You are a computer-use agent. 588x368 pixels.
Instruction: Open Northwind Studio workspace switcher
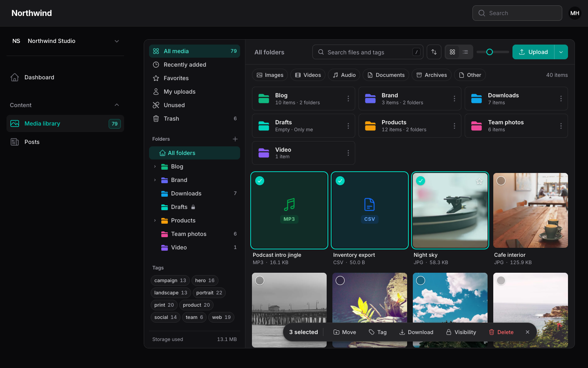click(x=65, y=41)
